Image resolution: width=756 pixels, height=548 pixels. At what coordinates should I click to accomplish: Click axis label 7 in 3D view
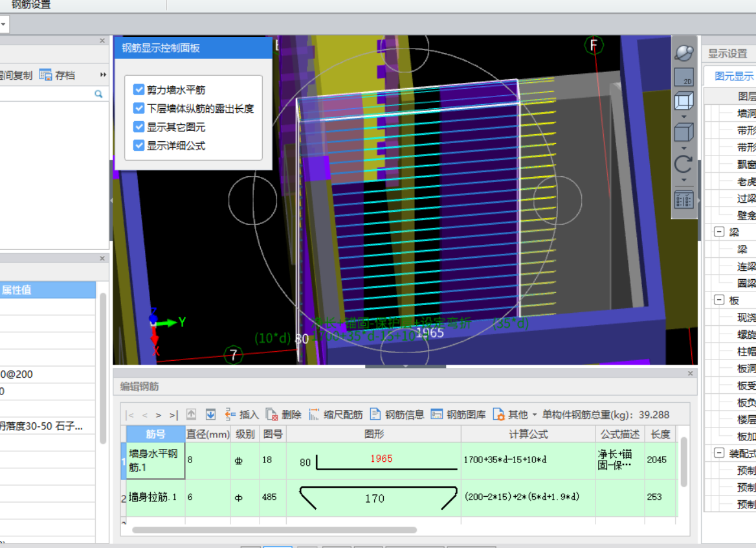click(234, 355)
